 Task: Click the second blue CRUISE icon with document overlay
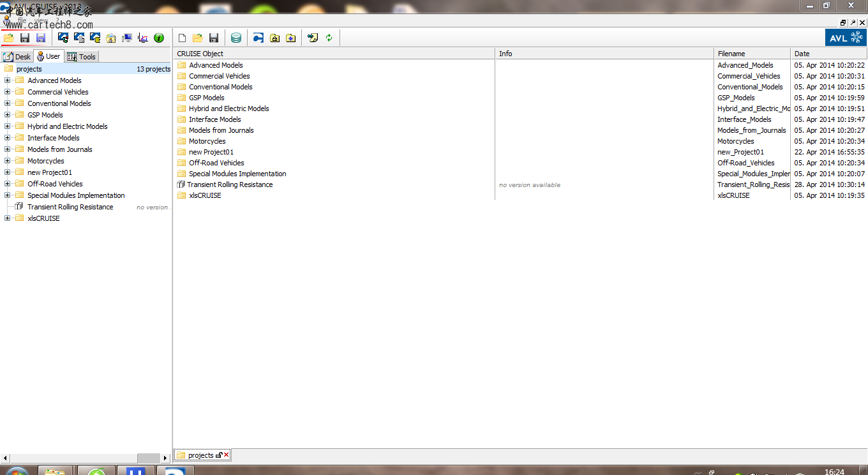[79, 38]
